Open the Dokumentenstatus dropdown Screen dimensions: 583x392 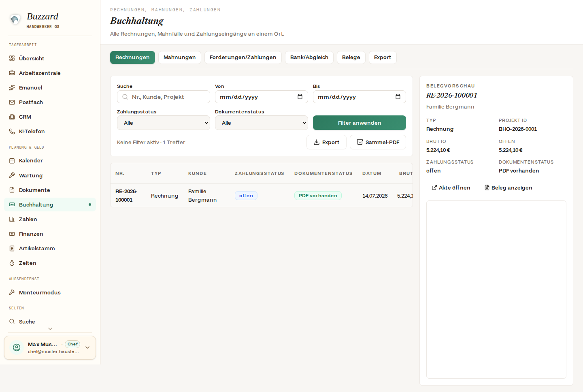point(262,123)
